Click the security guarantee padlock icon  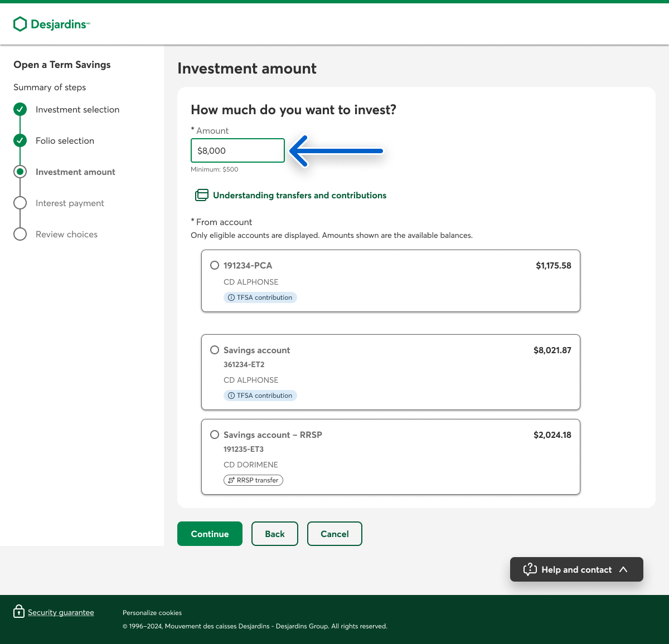(x=19, y=612)
